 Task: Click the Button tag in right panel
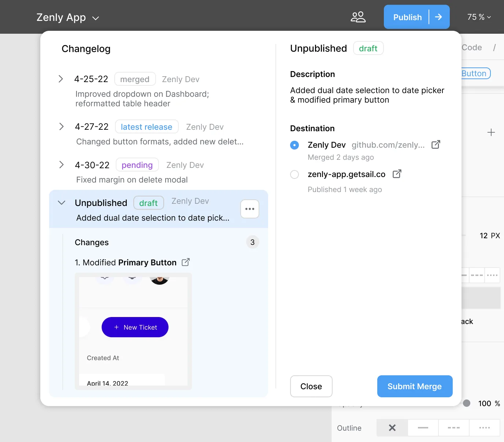[475, 73]
